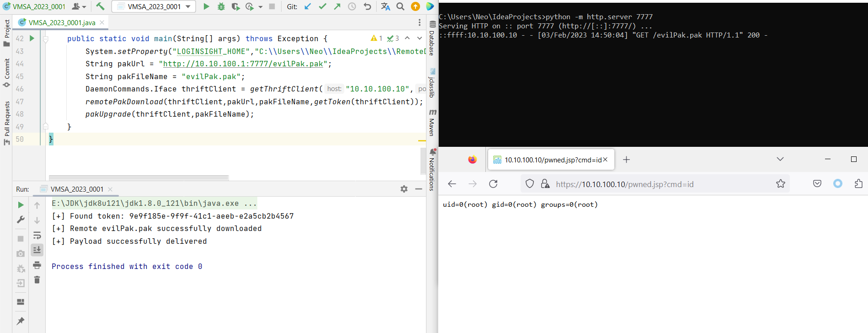The width and height of the screenshot is (868, 333).
Task: Git update project blue arrow
Action: point(308,6)
